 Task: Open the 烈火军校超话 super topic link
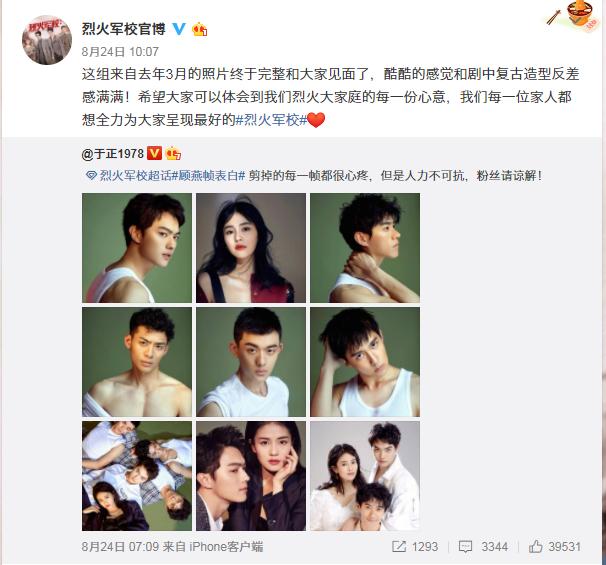coord(135,176)
